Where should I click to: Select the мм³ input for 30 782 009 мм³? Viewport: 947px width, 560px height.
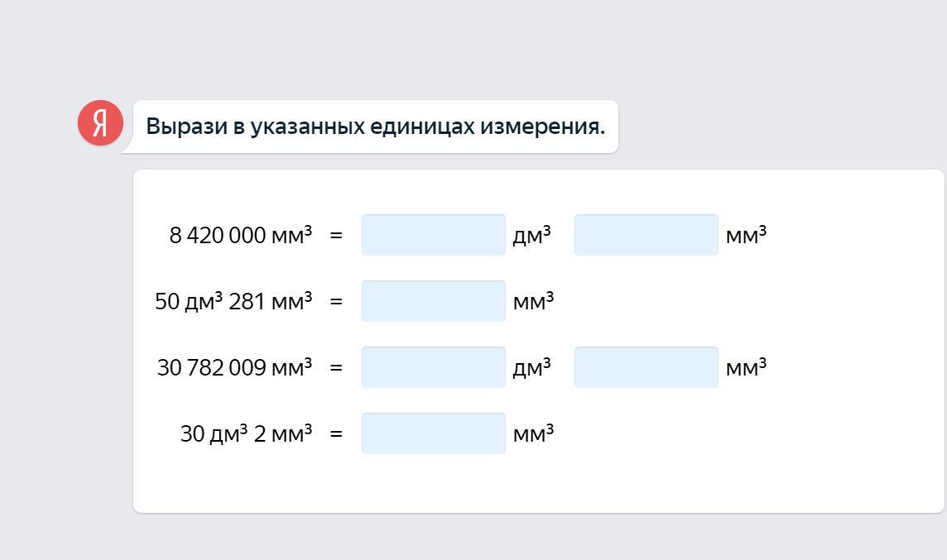[646, 367]
